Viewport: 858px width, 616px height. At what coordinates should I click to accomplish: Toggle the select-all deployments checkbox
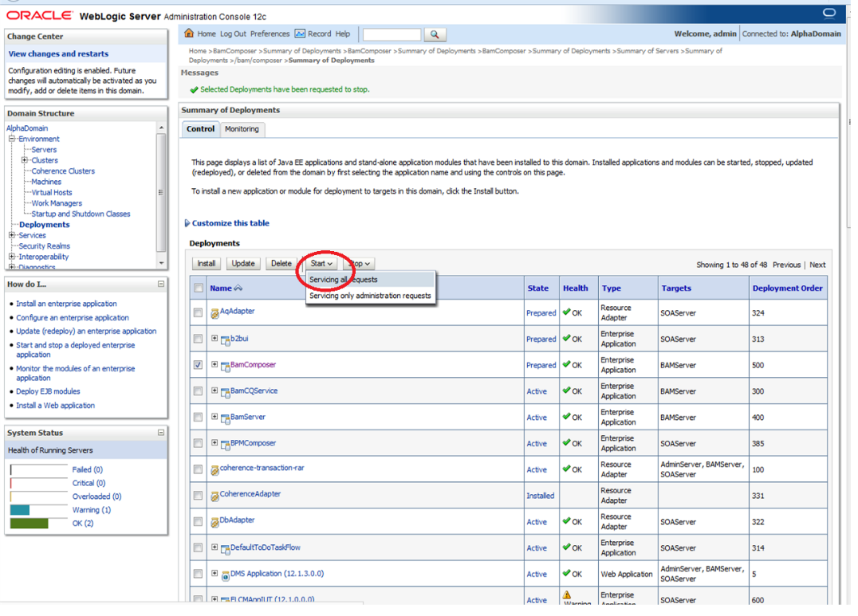pos(198,288)
